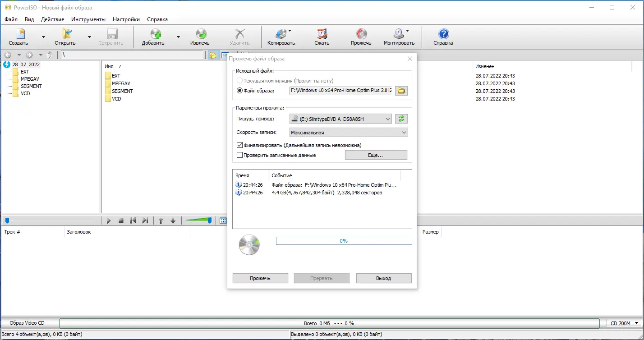Click the stop playback button
The width and height of the screenshot is (644, 340).
click(121, 221)
